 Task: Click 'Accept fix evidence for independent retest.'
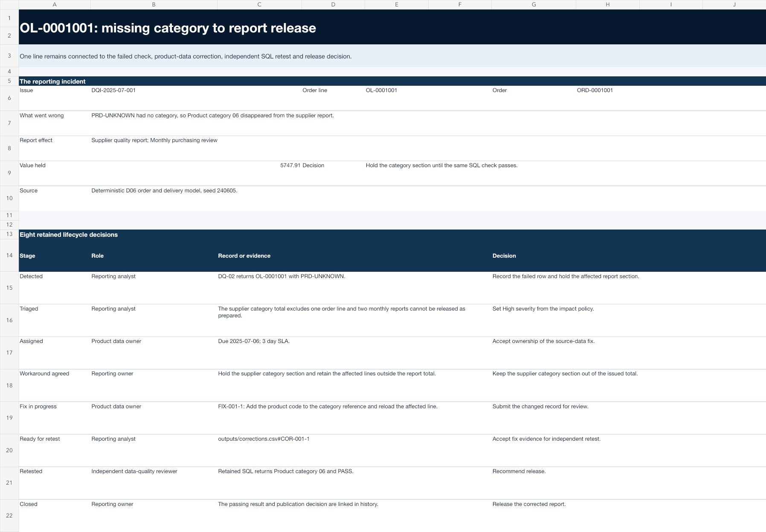point(546,439)
